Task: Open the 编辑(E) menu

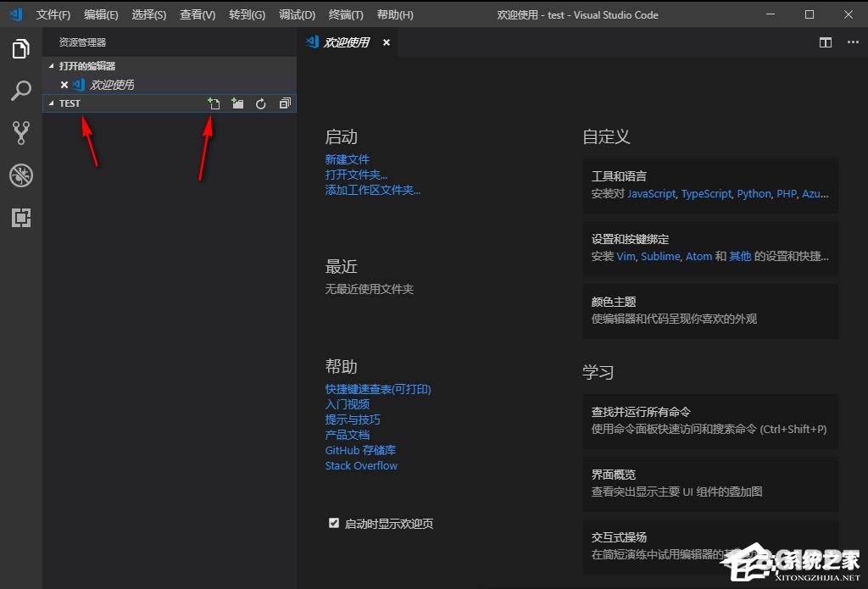Action: click(102, 15)
